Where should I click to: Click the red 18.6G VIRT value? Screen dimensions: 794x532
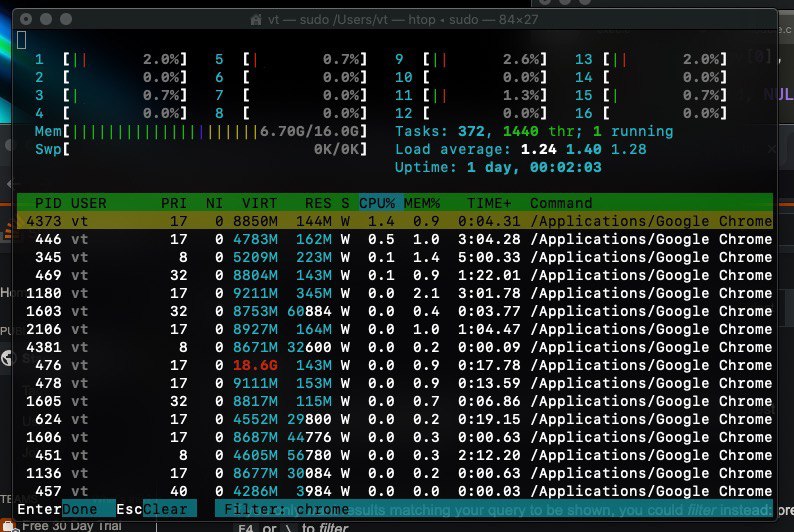click(x=255, y=365)
